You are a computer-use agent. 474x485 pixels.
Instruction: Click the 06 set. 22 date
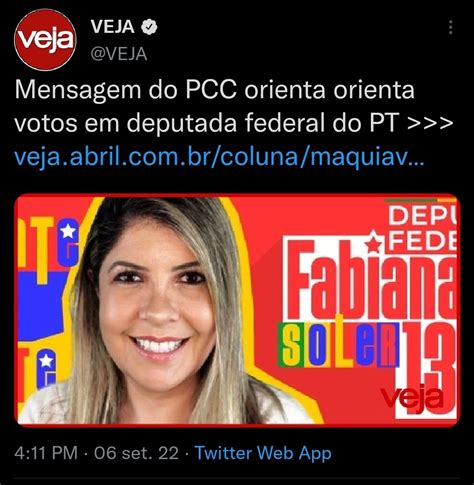pyautogui.click(x=136, y=453)
